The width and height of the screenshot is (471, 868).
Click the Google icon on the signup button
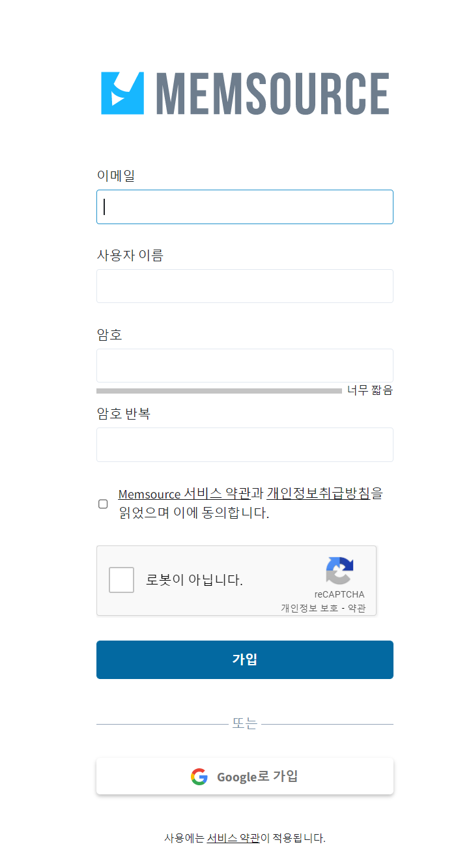pyautogui.click(x=199, y=776)
